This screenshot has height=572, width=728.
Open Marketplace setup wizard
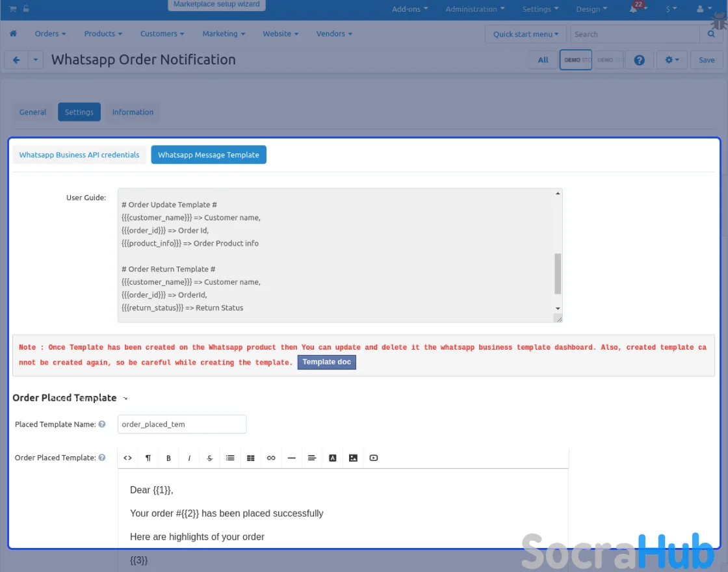216,5
